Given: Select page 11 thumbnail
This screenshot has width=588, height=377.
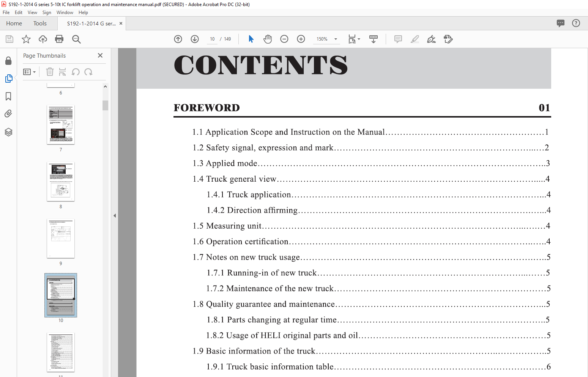Looking at the screenshot, I should (x=61, y=352).
